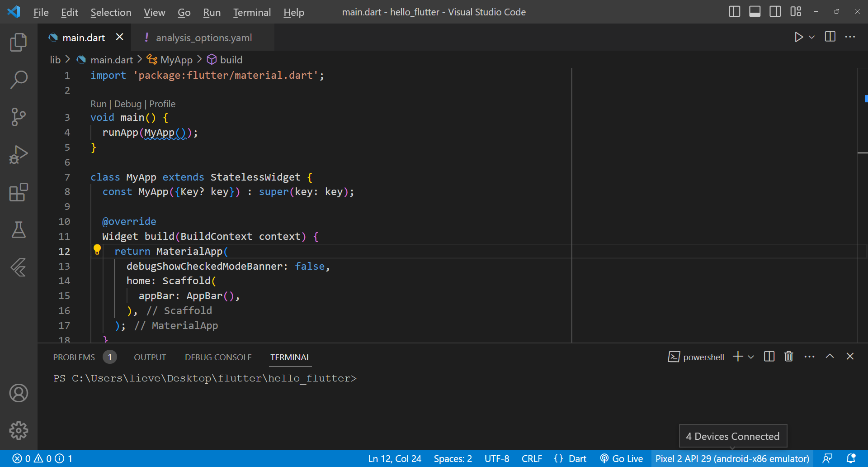Split the terminal pane
The width and height of the screenshot is (868, 467).
point(769,357)
